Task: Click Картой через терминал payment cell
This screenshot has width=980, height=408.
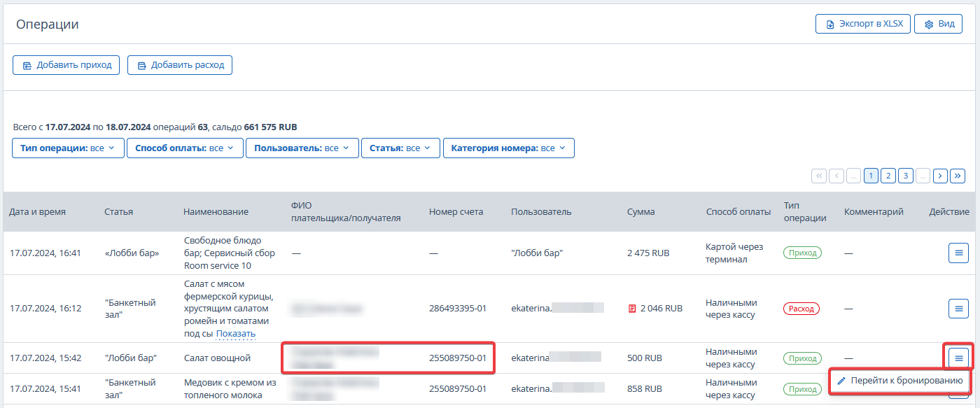Action: tap(734, 253)
